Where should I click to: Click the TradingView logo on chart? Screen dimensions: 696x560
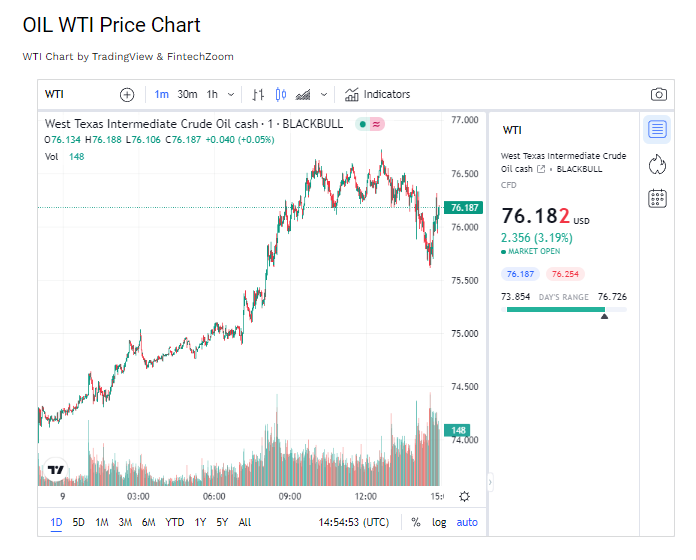click(56, 469)
